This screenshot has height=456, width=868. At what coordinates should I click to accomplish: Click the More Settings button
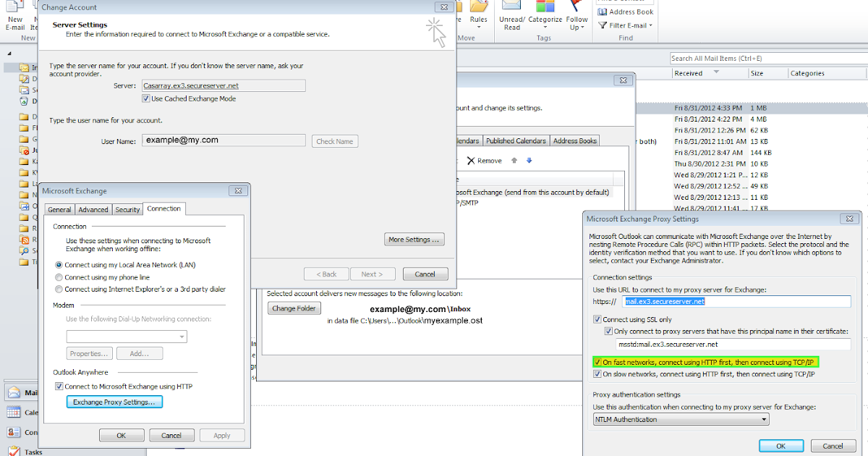point(414,239)
